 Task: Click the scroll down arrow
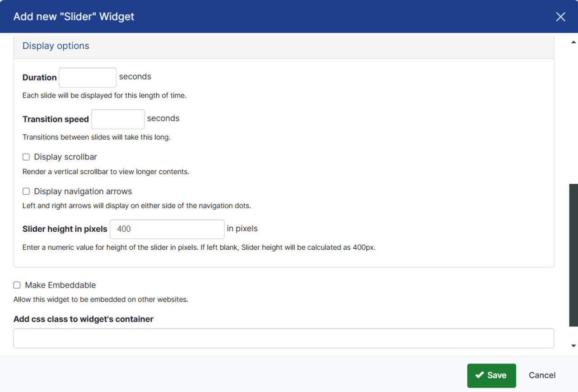pyautogui.click(x=573, y=346)
